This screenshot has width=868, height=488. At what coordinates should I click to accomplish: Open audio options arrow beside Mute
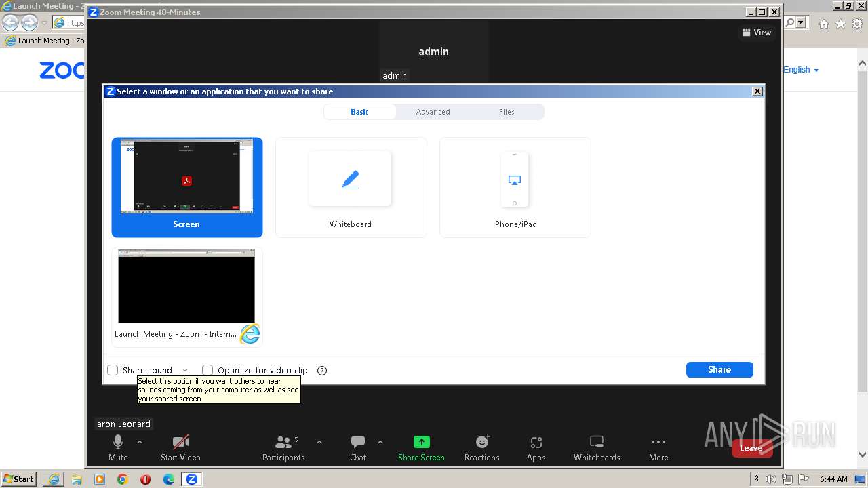[140, 442]
